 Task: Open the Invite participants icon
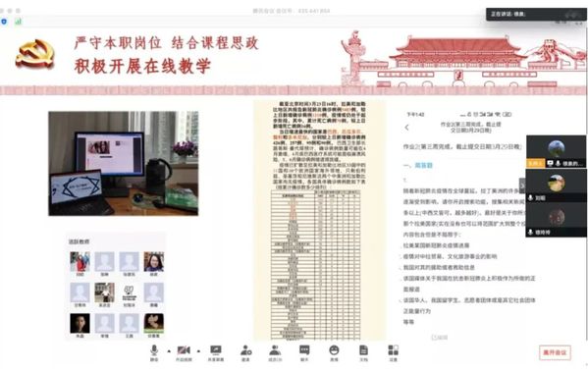click(x=245, y=352)
